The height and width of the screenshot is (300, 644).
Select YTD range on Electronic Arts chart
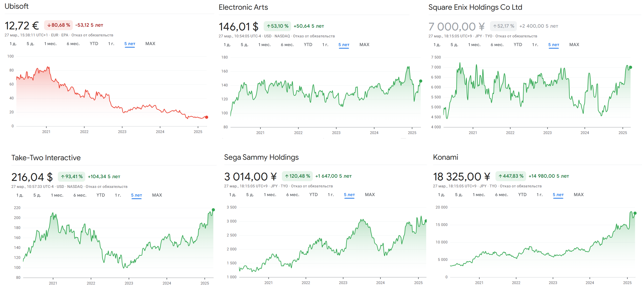point(308,45)
